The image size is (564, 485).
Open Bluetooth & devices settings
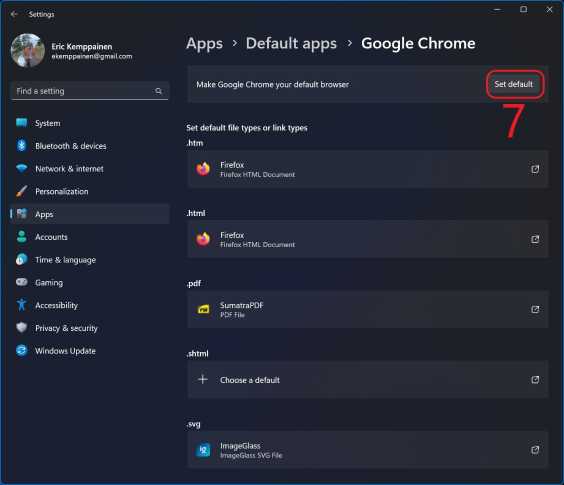(90, 146)
